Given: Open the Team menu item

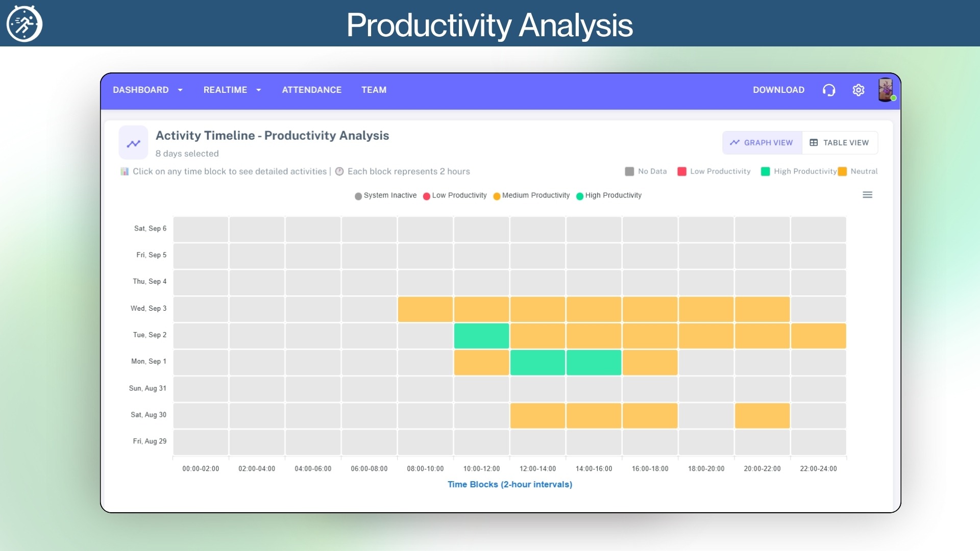Looking at the screenshot, I should click(x=374, y=90).
